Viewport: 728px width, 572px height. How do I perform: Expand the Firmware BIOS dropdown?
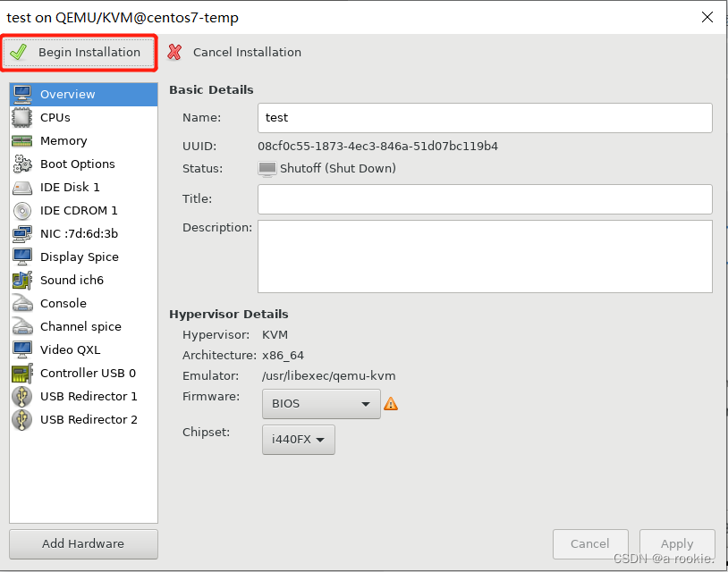[321, 404]
